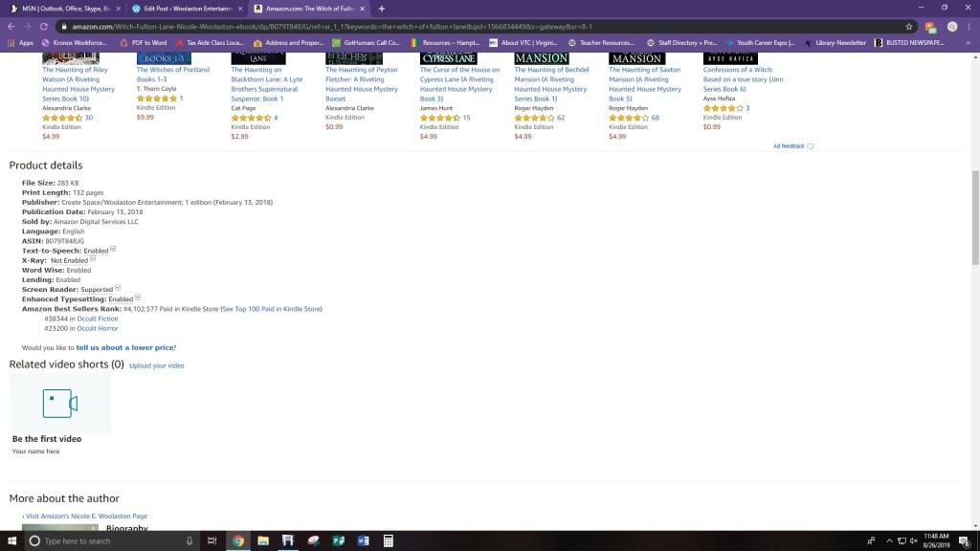Click the address bar URL

pos(332,27)
